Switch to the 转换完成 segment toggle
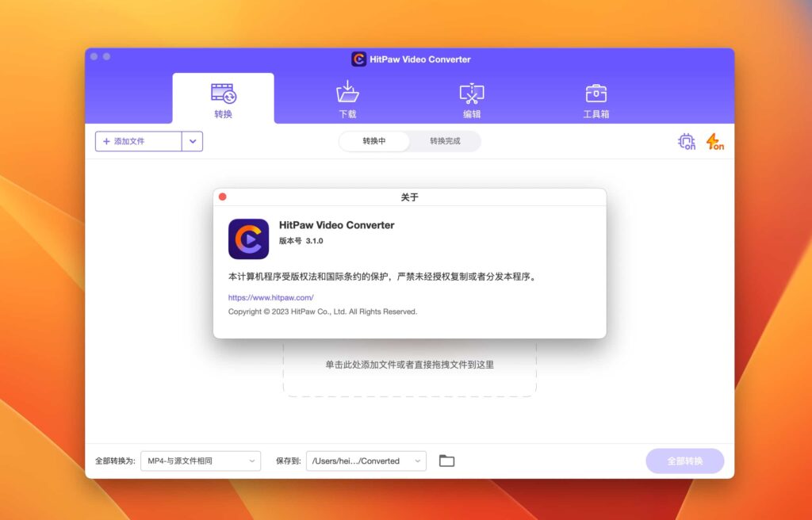The width and height of the screenshot is (812, 520). tap(446, 140)
